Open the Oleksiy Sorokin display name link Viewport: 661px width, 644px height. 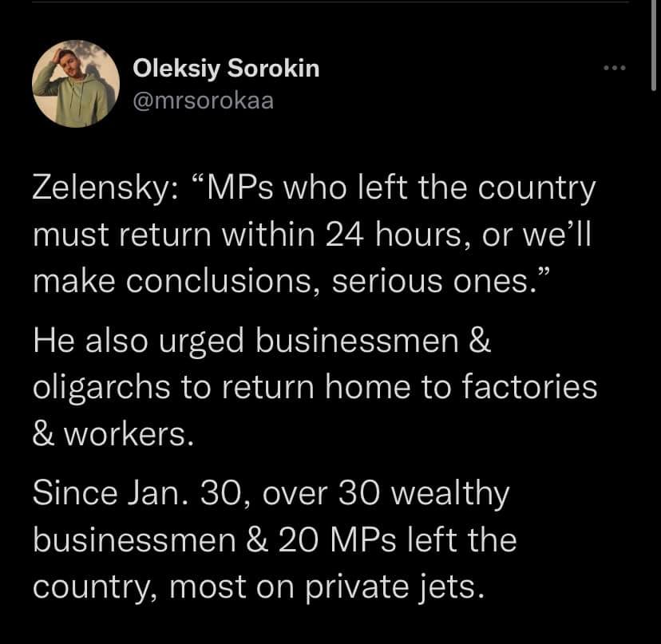coord(226,69)
